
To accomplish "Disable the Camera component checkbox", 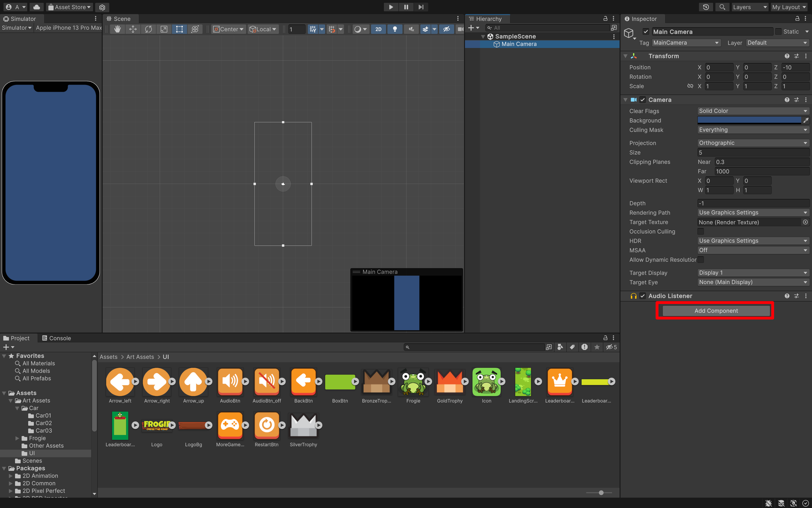I will (x=643, y=100).
